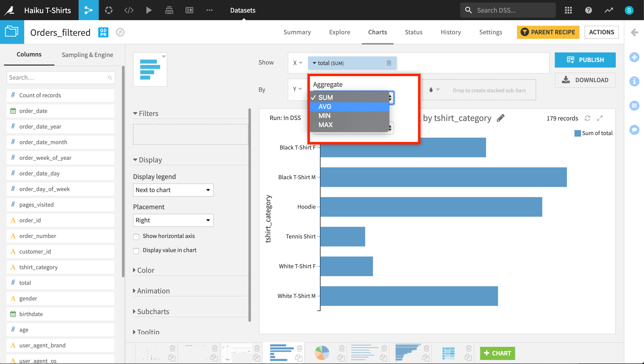Click the PUBLISH button
This screenshot has width=644, height=364.
pos(585,60)
